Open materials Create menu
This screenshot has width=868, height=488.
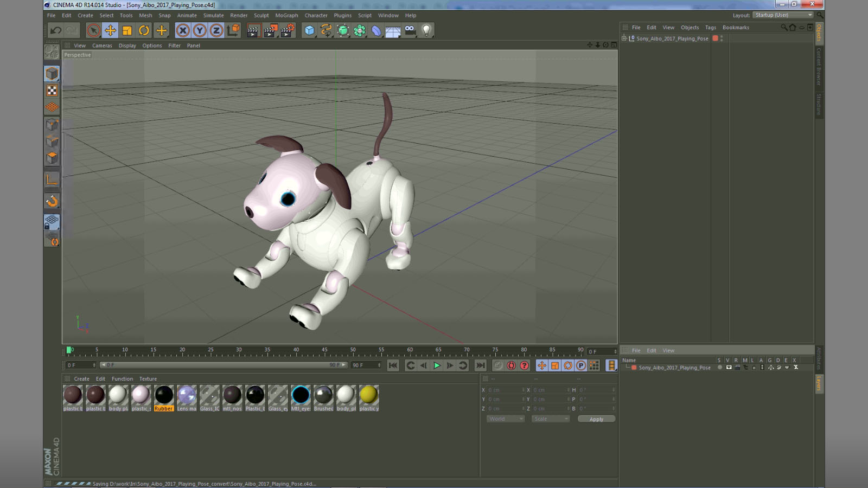point(82,379)
